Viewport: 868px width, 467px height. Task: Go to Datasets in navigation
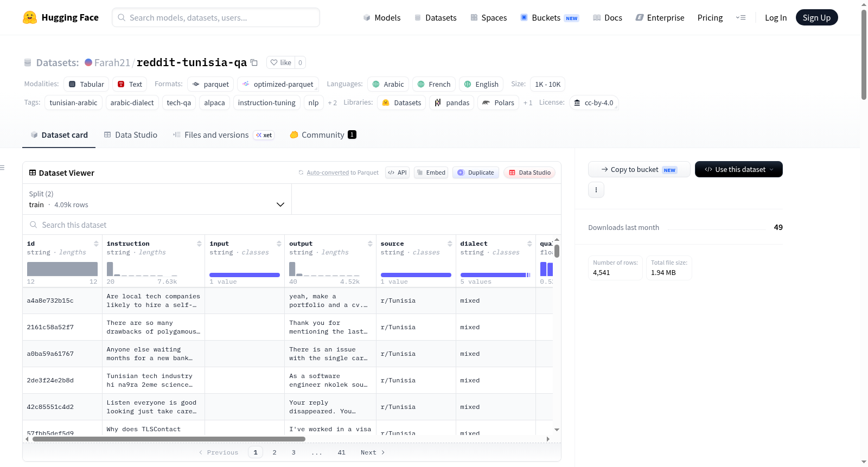(x=435, y=18)
